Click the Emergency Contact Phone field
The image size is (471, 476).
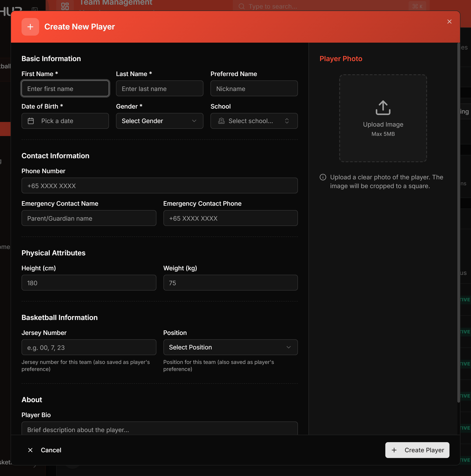pyautogui.click(x=230, y=218)
